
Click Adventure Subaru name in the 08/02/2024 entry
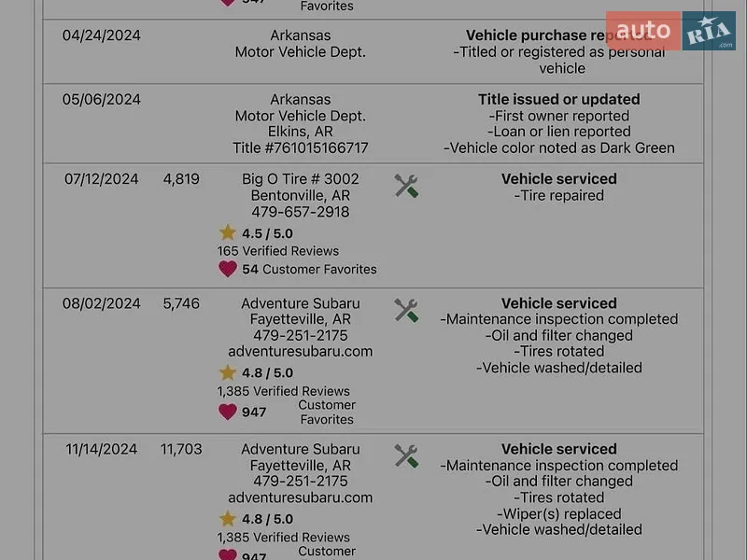(301, 303)
